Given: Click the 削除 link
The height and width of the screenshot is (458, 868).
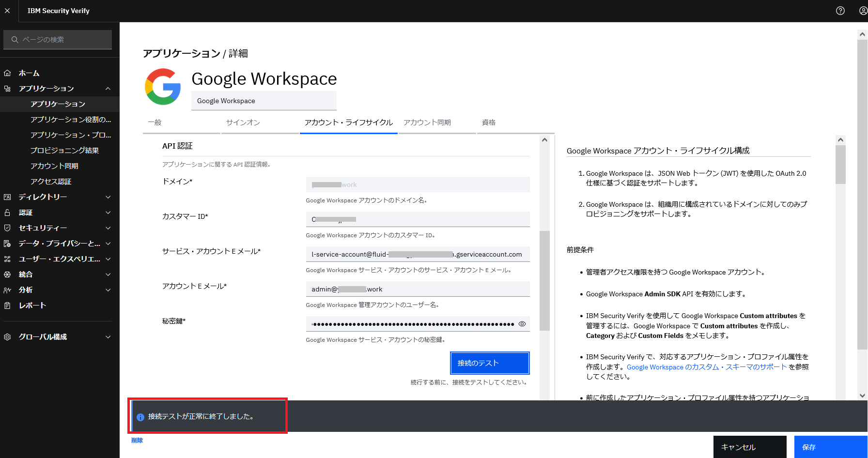Looking at the screenshot, I should (x=137, y=441).
